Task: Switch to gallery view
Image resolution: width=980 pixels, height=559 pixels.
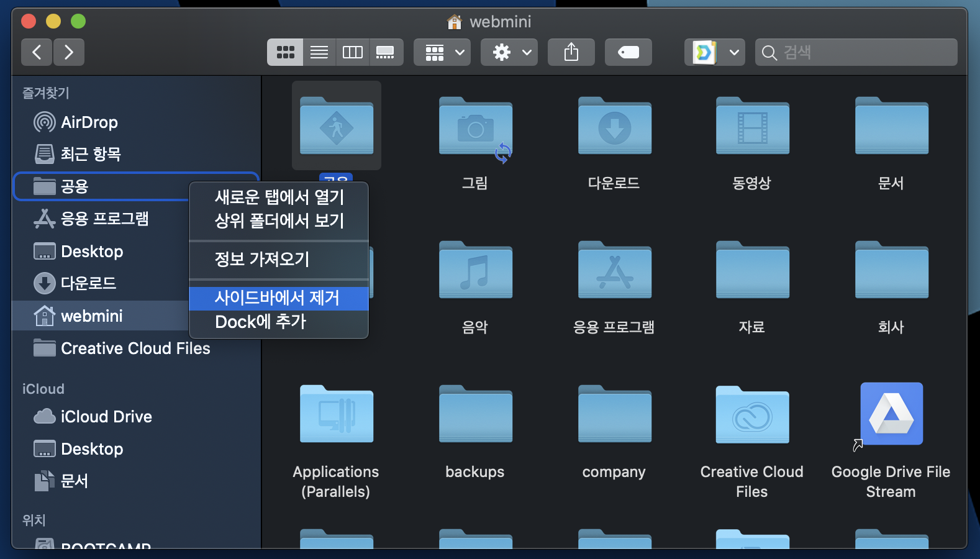Action: [386, 52]
